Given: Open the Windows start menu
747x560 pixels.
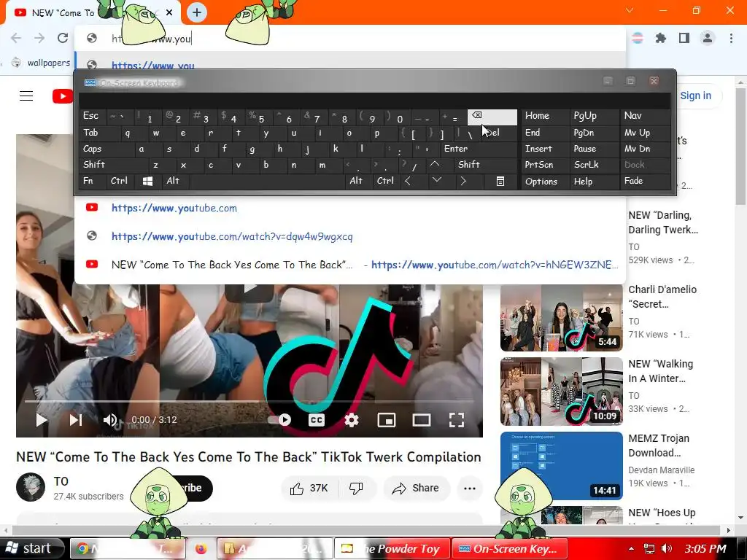Looking at the screenshot, I should point(32,548).
